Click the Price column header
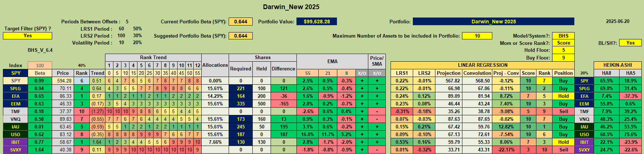 [63, 73]
